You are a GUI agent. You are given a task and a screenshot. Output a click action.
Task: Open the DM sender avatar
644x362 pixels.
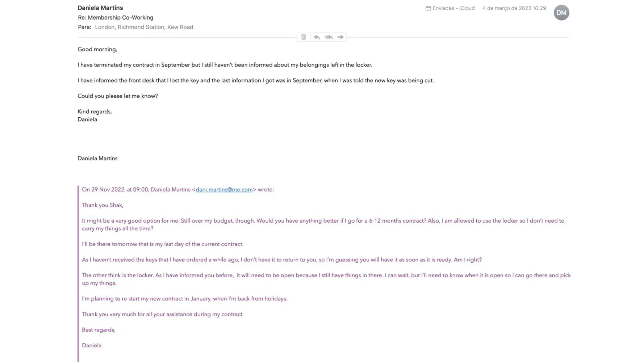point(561,13)
